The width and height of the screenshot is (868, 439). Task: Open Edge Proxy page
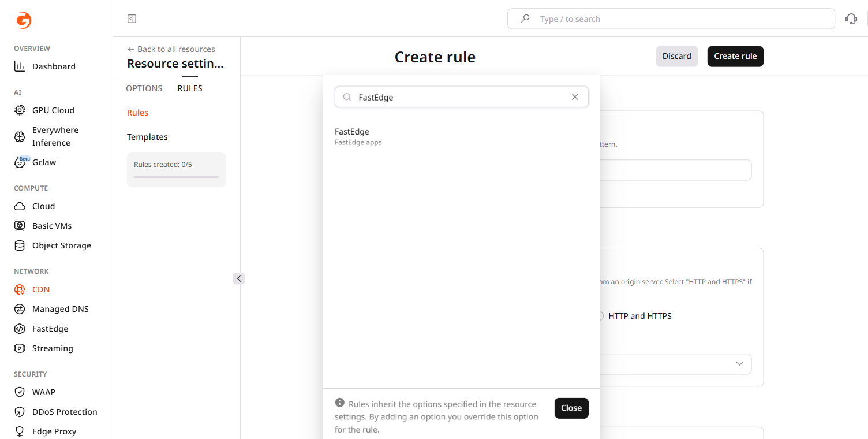pyautogui.click(x=46, y=431)
